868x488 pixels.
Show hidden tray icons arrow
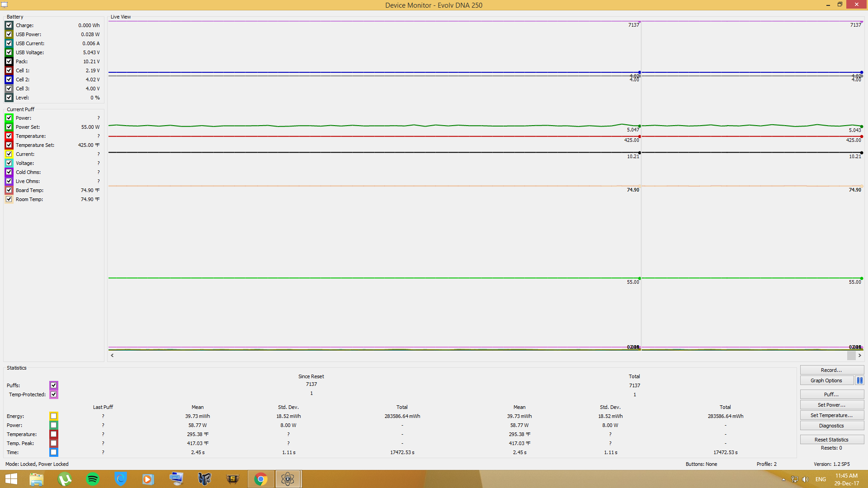click(783, 479)
